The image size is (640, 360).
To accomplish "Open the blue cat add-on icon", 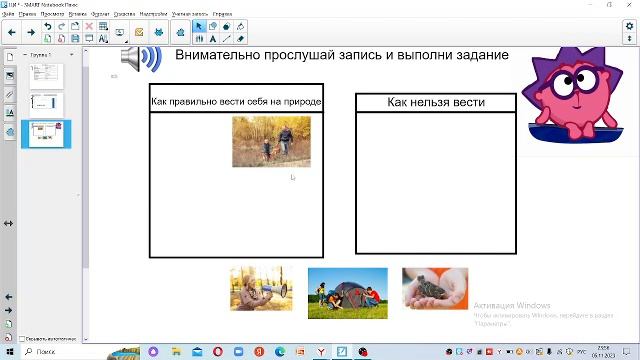I will [x=159, y=32].
